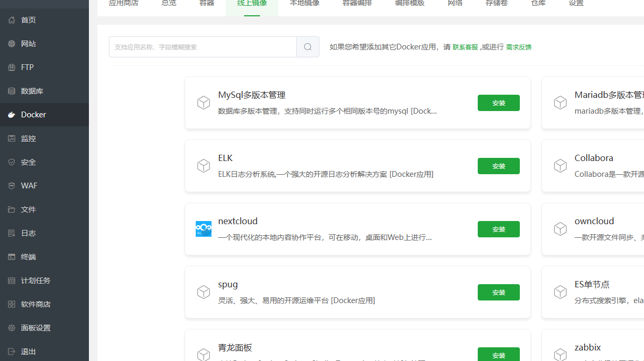Select the 数据库 database icon
Viewport: 644px width, 361px height.
[x=12, y=91]
